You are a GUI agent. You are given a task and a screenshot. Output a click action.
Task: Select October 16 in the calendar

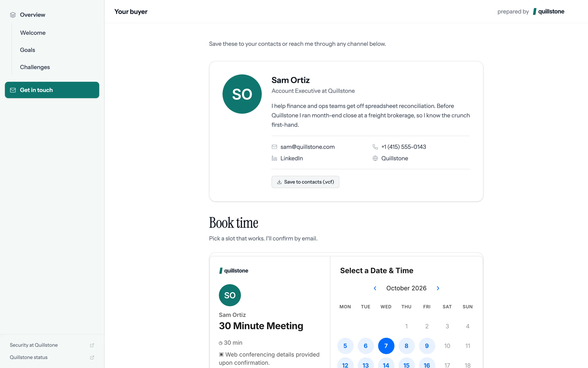pyautogui.click(x=427, y=363)
